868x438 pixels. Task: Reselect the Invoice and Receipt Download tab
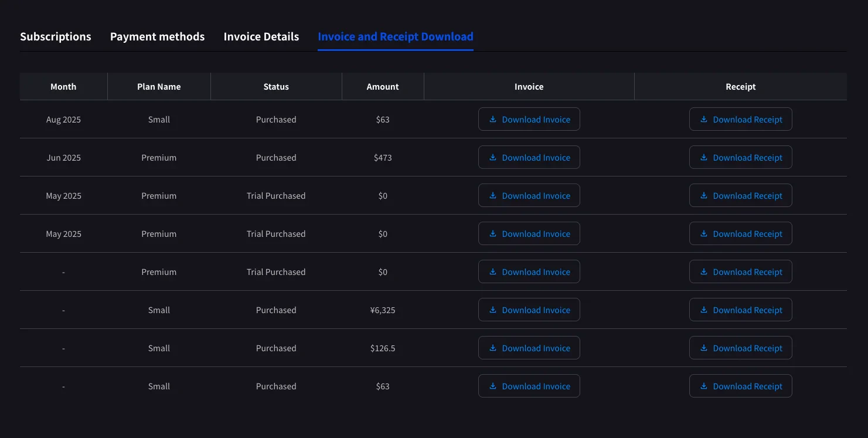[x=395, y=36]
